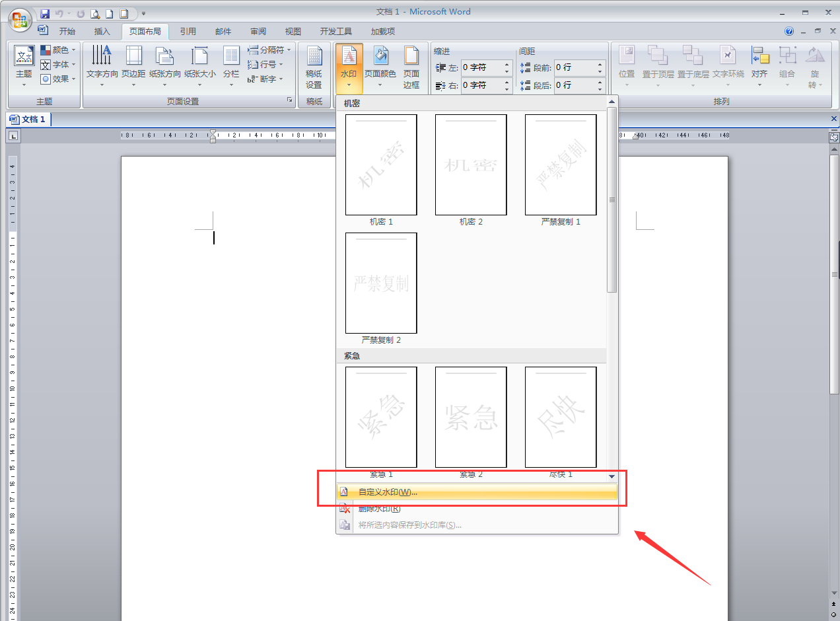The height and width of the screenshot is (621, 840).
Task: Select the 机密 1 watermark thumbnail
Action: [381, 165]
